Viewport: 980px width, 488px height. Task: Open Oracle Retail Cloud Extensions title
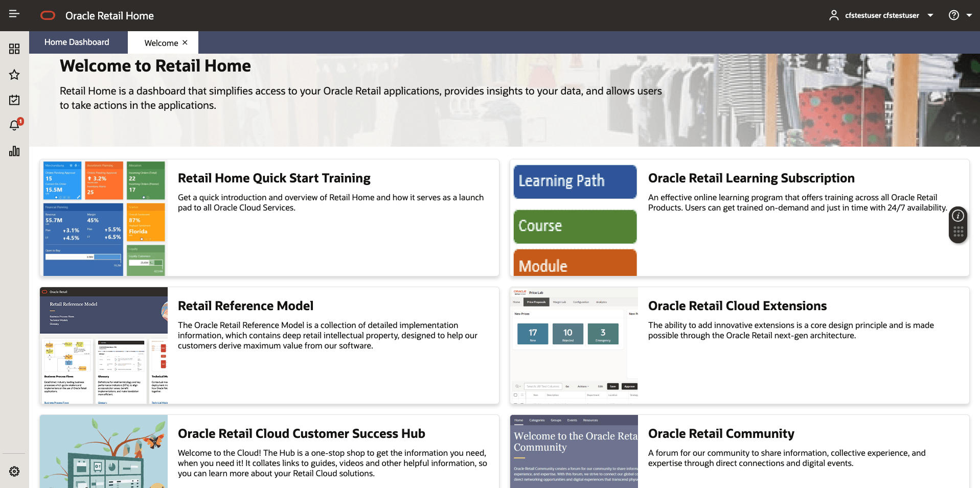tap(737, 306)
